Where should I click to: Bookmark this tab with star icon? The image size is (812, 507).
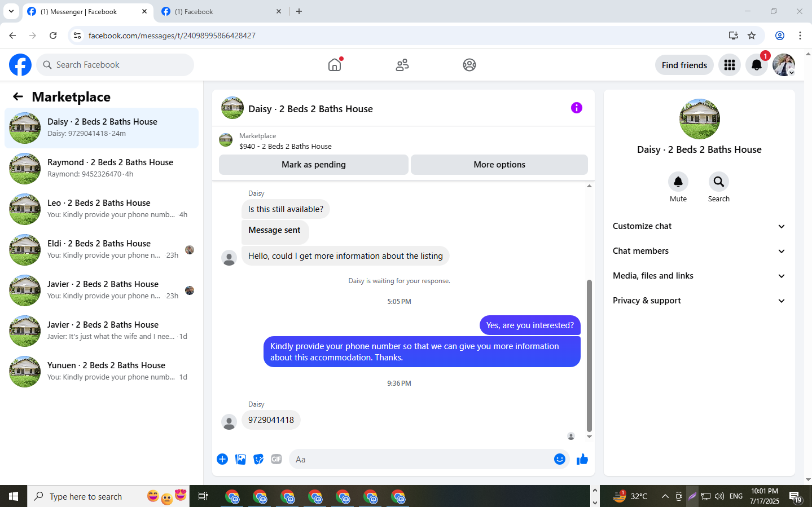[x=752, y=36]
